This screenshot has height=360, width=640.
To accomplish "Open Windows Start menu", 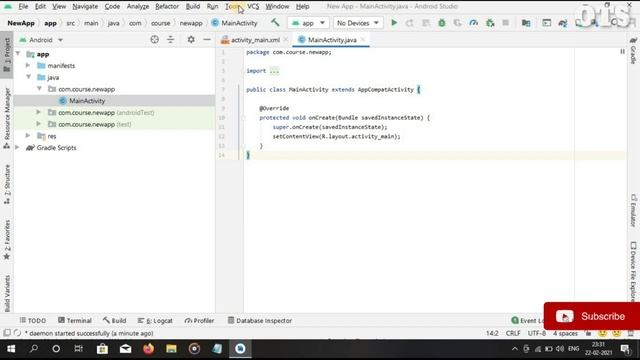I will [11, 349].
